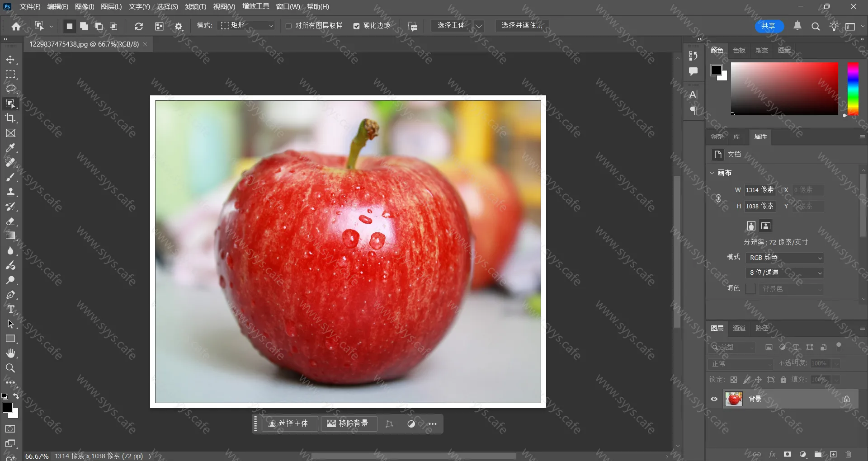Select the Horizontal Type tool
The width and height of the screenshot is (868, 461).
coord(10,309)
